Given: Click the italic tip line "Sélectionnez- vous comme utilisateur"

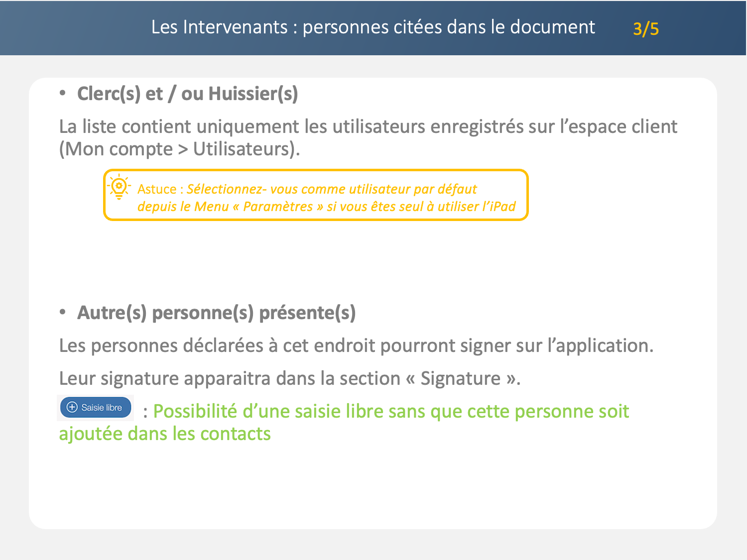Looking at the screenshot, I should (332, 189).
